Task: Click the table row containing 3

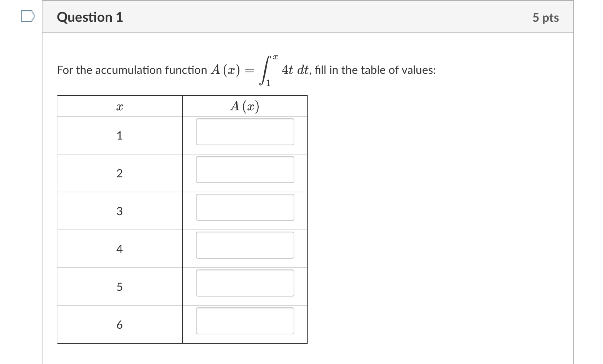Action: coord(120,211)
